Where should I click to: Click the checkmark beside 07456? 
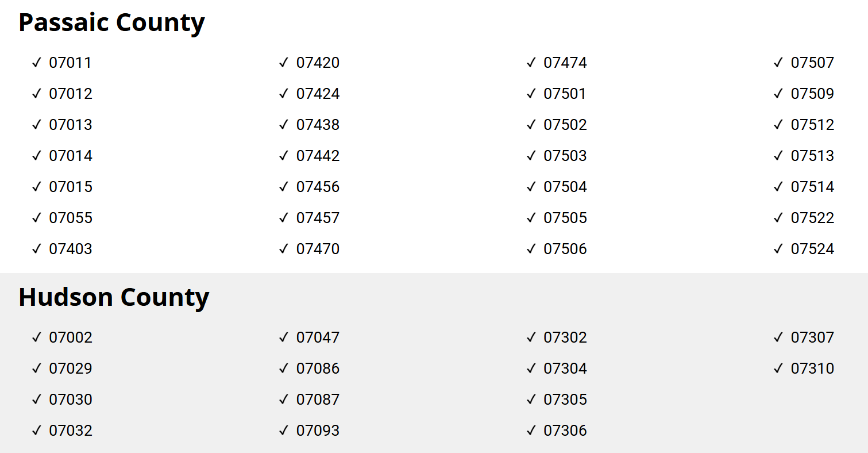[283, 187]
